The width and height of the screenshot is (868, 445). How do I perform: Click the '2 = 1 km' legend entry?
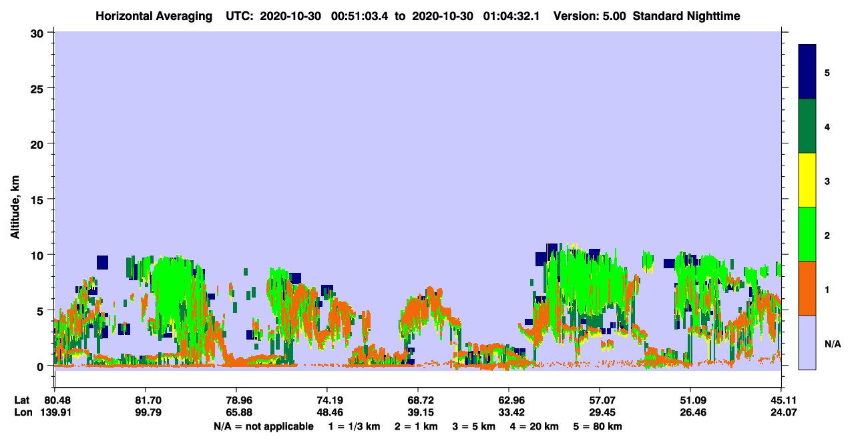415,426
